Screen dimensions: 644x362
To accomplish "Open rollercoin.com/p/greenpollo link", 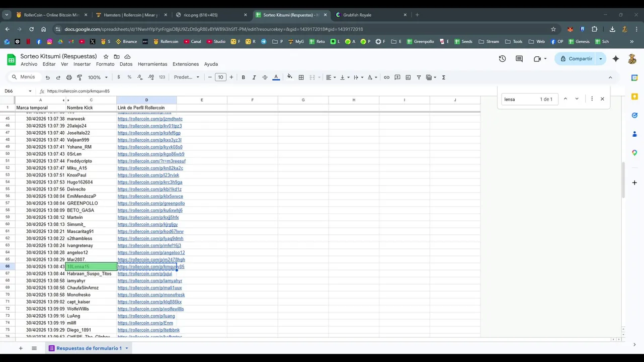I will pyautogui.click(x=151, y=204).
